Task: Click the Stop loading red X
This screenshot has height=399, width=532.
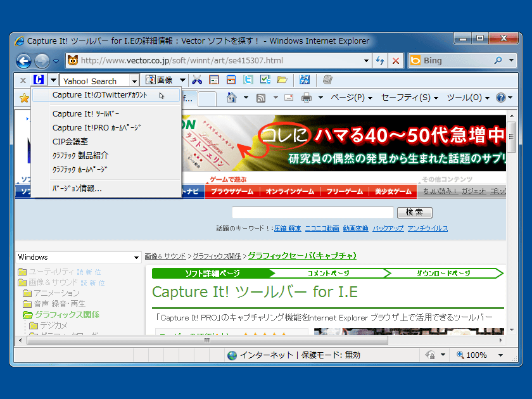Action: click(396, 61)
